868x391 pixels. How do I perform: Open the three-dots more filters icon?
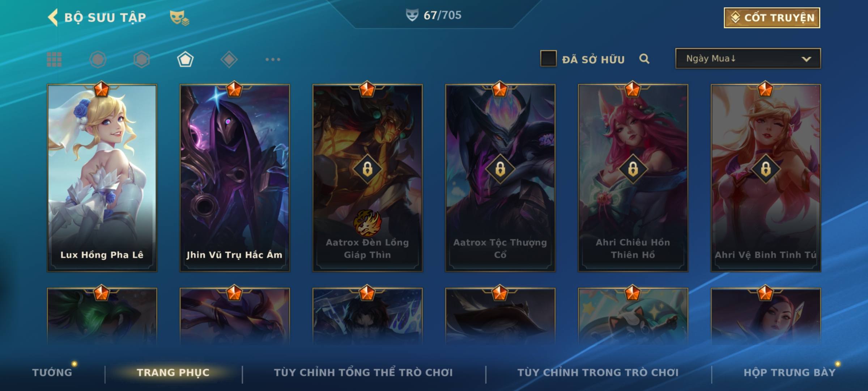273,59
